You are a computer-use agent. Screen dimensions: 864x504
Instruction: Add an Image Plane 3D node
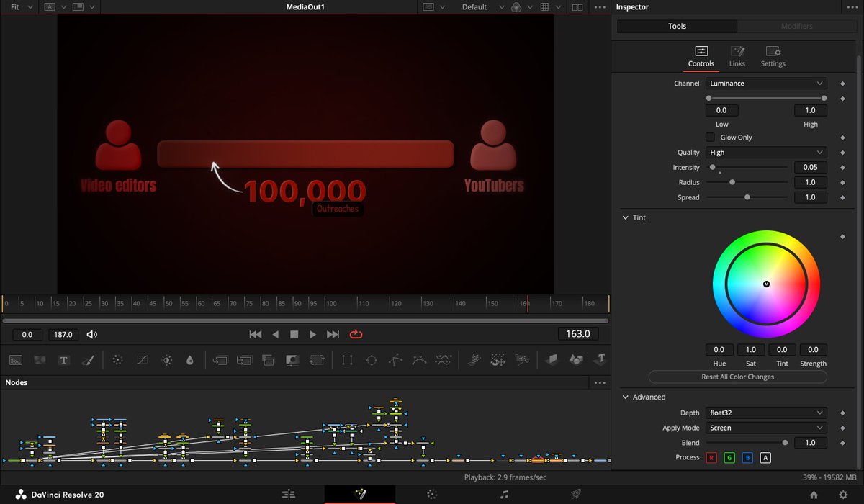[x=552, y=359]
